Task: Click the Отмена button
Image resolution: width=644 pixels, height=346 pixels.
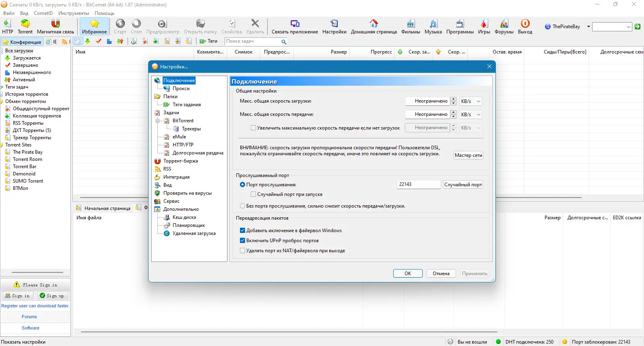Action: click(441, 274)
